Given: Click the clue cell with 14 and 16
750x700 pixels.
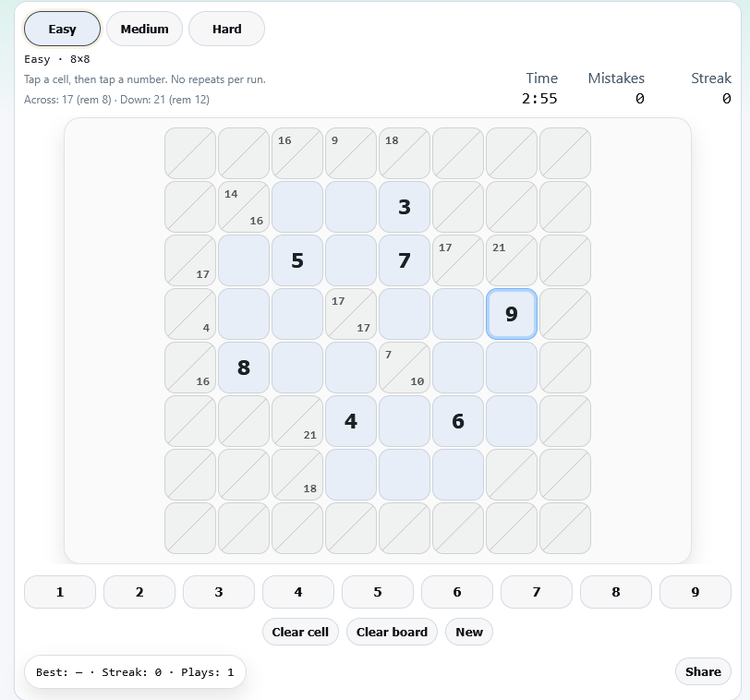Looking at the screenshot, I should tap(244, 207).
